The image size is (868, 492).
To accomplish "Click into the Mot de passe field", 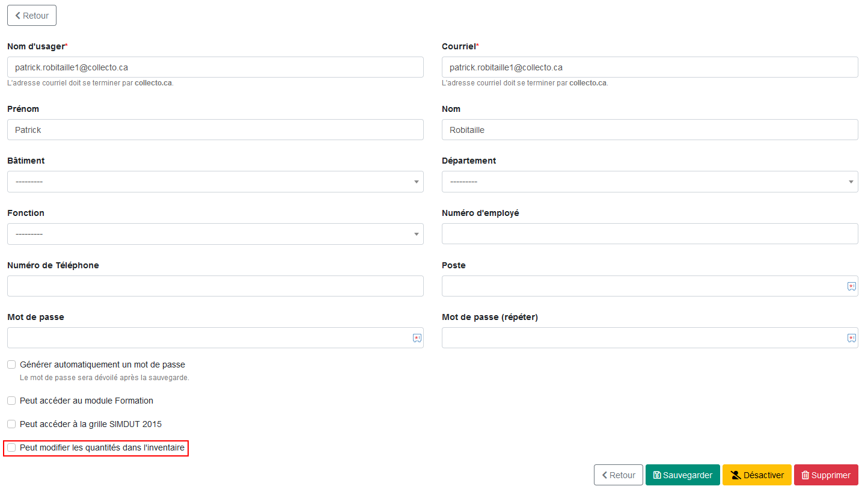I will [215, 338].
